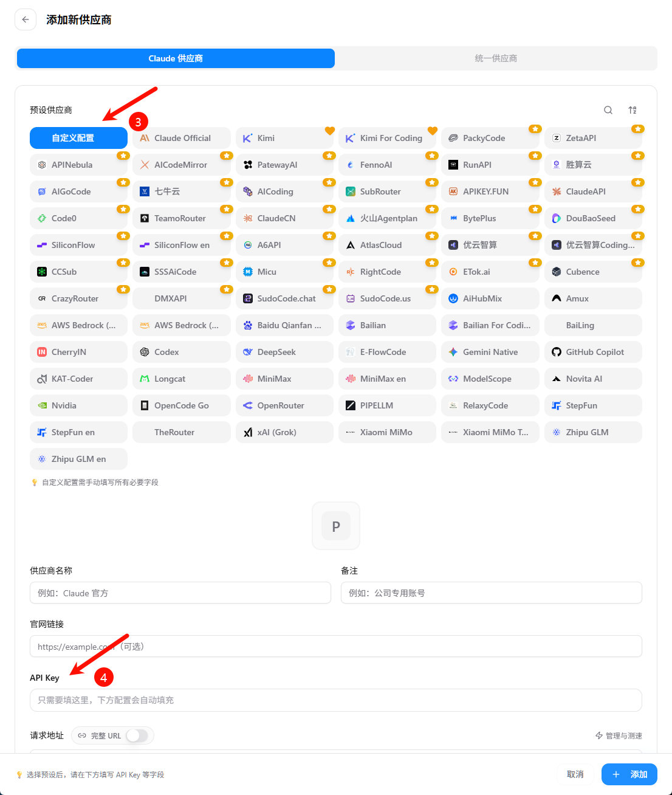672x795 pixels.
Task: Select SiliconFlow en provider
Action: (x=182, y=245)
